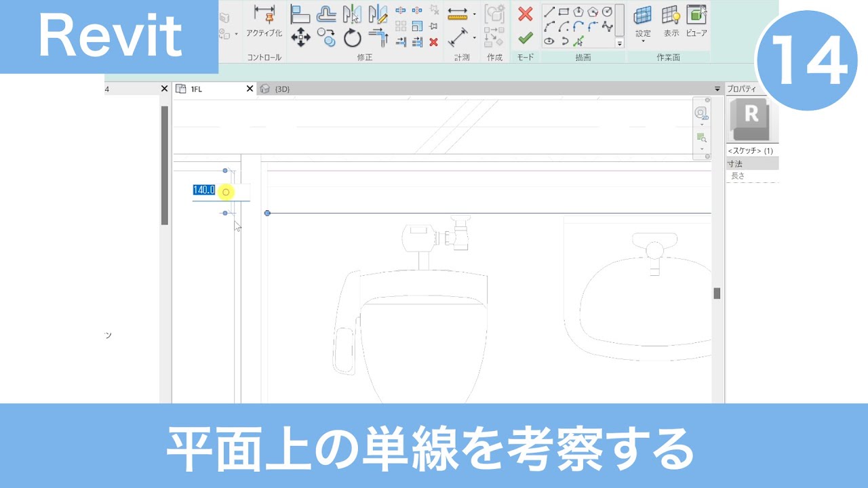This screenshot has height=488, width=868.
Task: Click the draw gallery scrollbar
Action: [620, 20]
